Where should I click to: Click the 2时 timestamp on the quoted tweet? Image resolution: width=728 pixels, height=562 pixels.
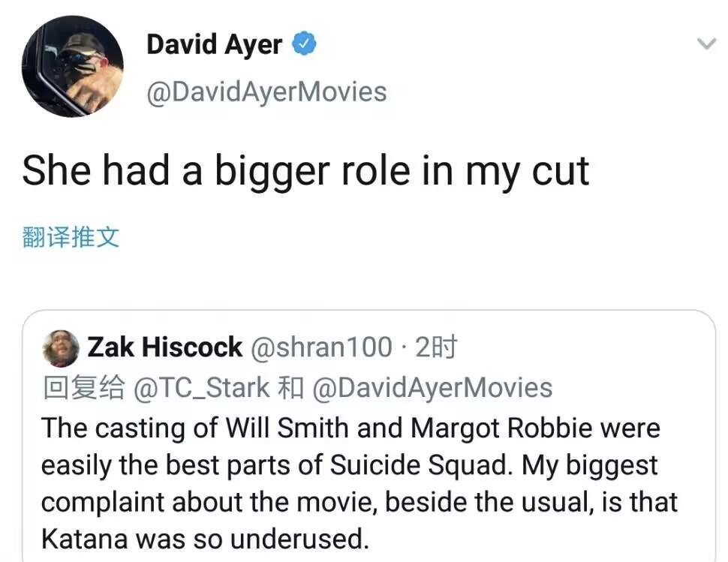click(436, 347)
